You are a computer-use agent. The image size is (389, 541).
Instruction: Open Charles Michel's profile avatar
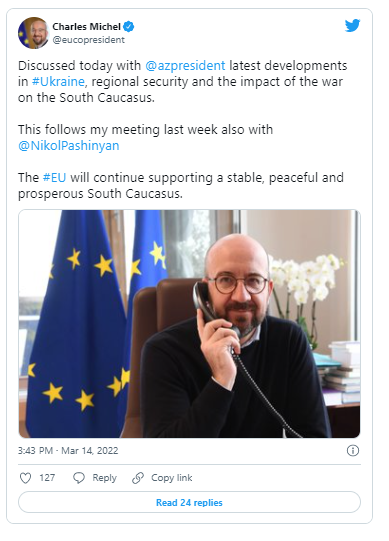click(x=33, y=33)
